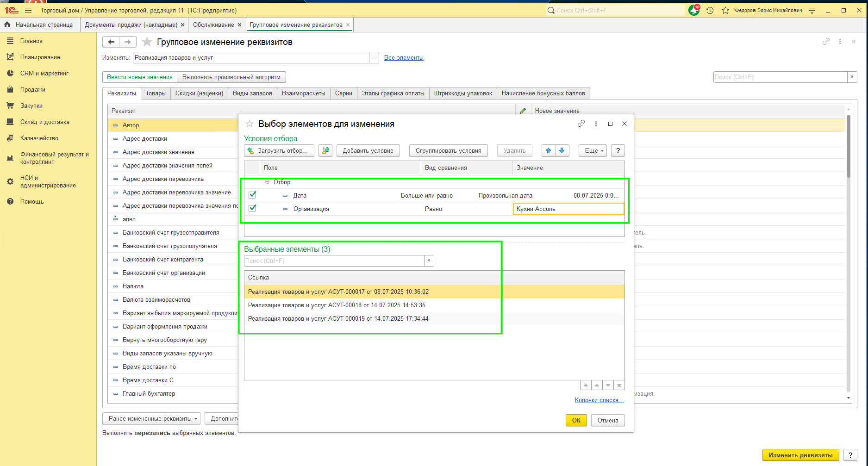The height and width of the screenshot is (466, 868).
Task: Add Групповое изменение реквизитов to favorites star
Action: tap(147, 42)
